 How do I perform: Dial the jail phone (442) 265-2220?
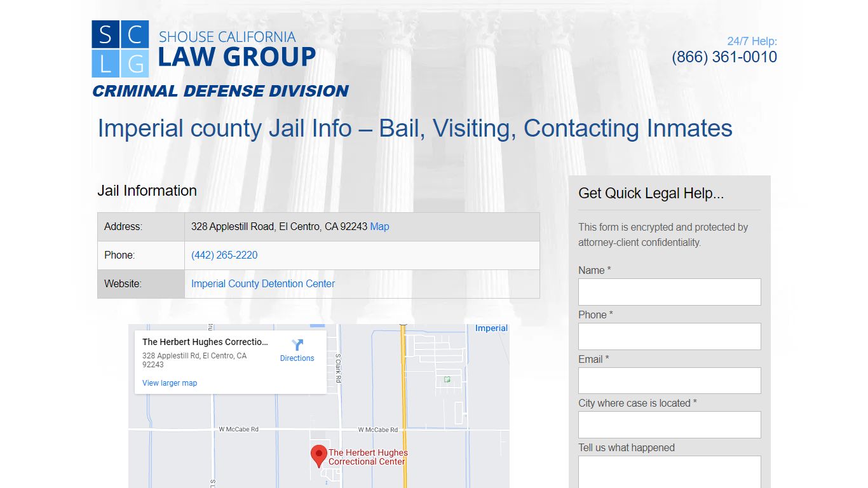pyautogui.click(x=224, y=255)
